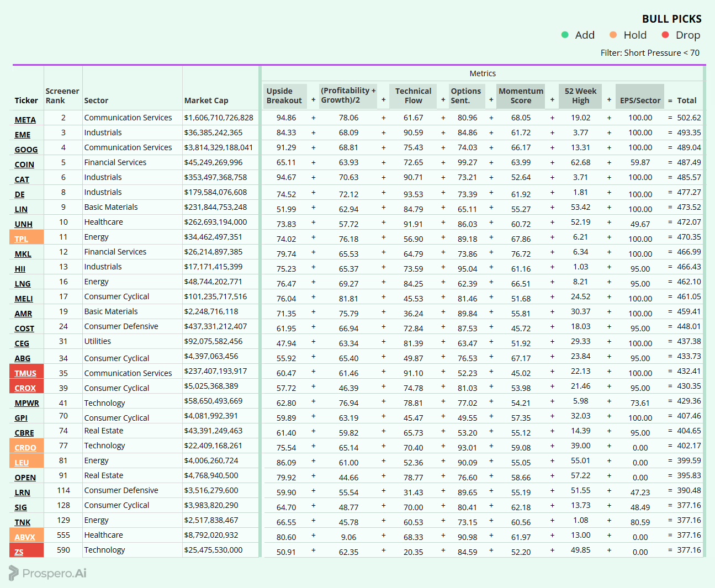Select the Upside Breakout column header
This screenshot has height=588, width=715.
click(284, 96)
